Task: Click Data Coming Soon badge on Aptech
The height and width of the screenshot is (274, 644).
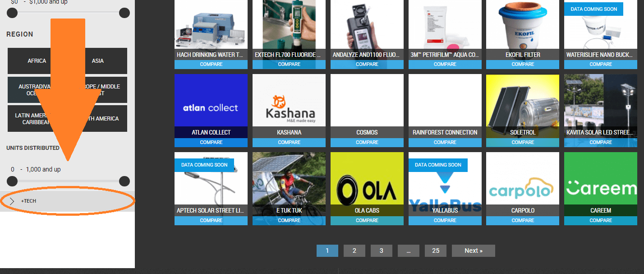Action: pos(204,165)
